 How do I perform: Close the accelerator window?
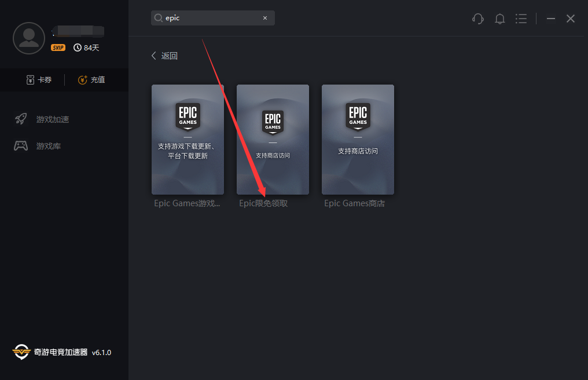tap(571, 19)
